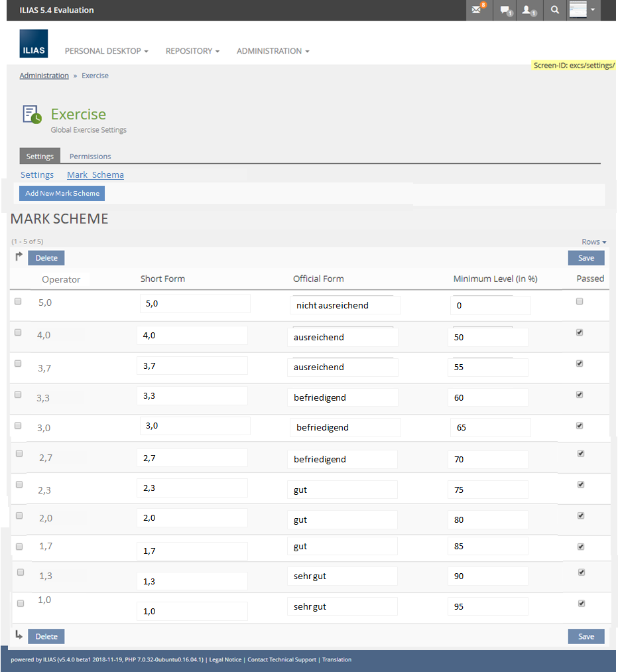The height and width of the screenshot is (672, 618).
Task: Click the Minimum Level field showing 50
Action: coord(487,337)
